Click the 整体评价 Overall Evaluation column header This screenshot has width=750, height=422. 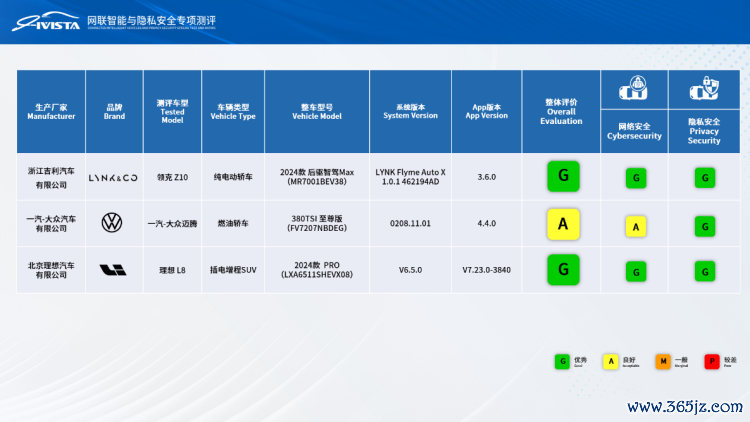[x=561, y=111]
